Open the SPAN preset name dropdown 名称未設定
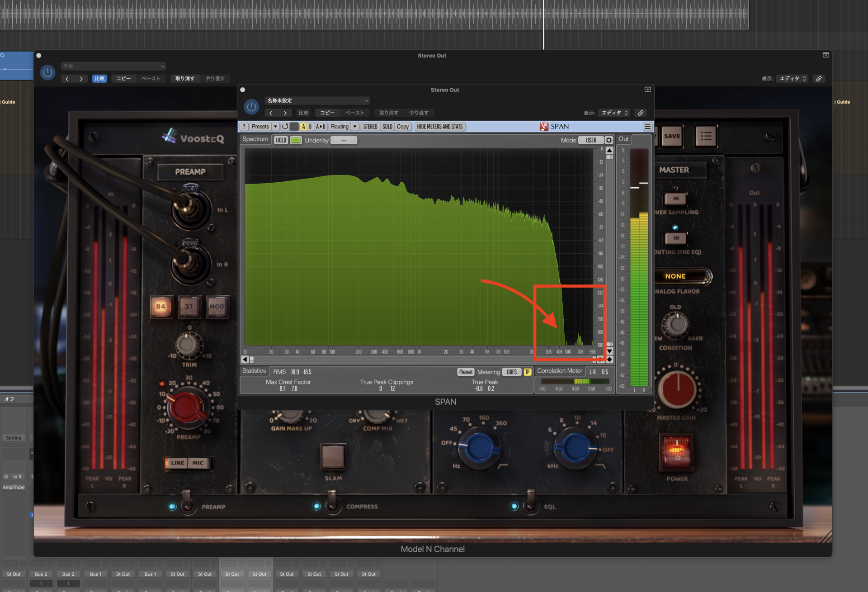868x592 pixels. pyautogui.click(x=317, y=100)
